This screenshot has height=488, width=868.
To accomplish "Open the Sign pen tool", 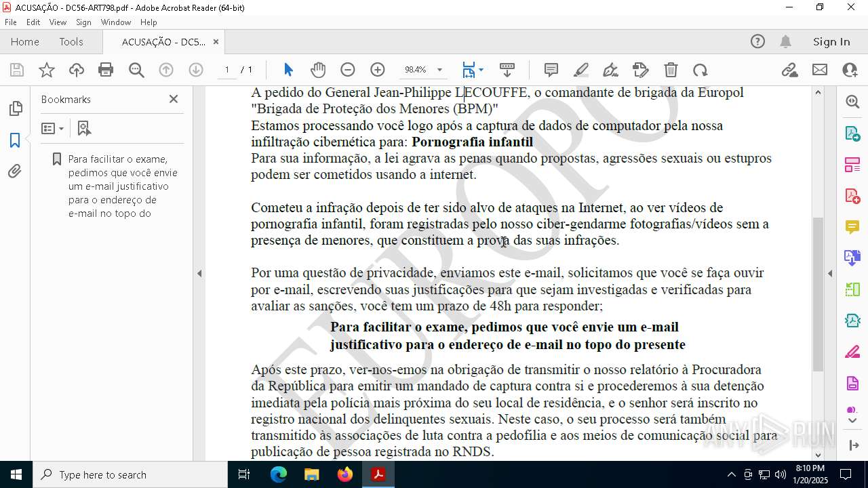I will pyautogui.click(x=611, y=70).
